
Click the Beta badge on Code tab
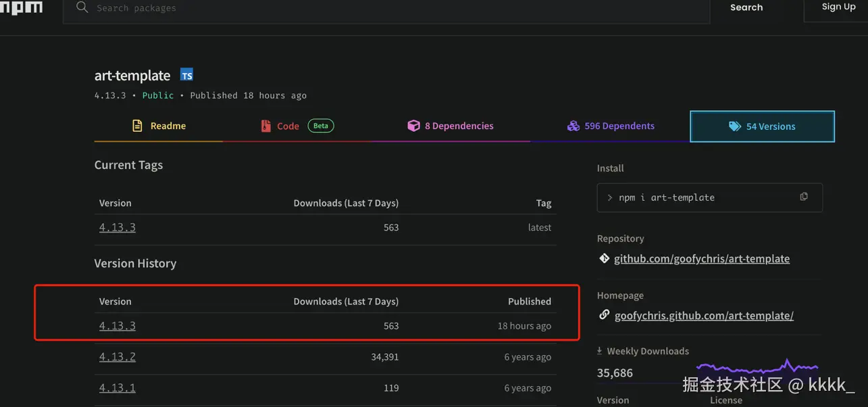[x=321, y=126]
